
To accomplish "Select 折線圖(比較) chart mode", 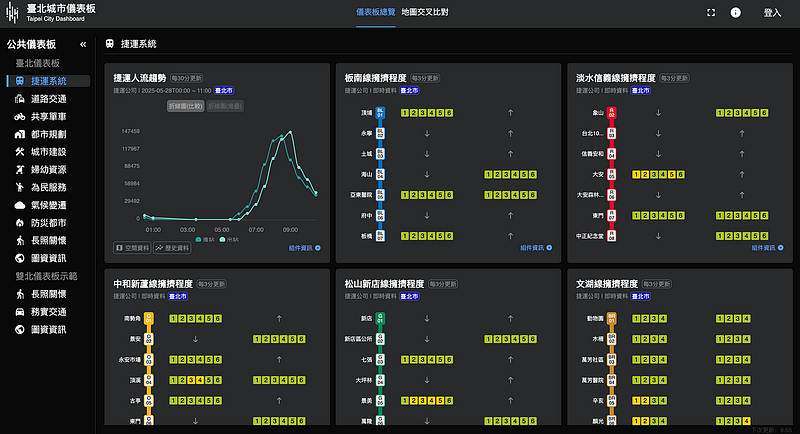I will pos(186,106).
